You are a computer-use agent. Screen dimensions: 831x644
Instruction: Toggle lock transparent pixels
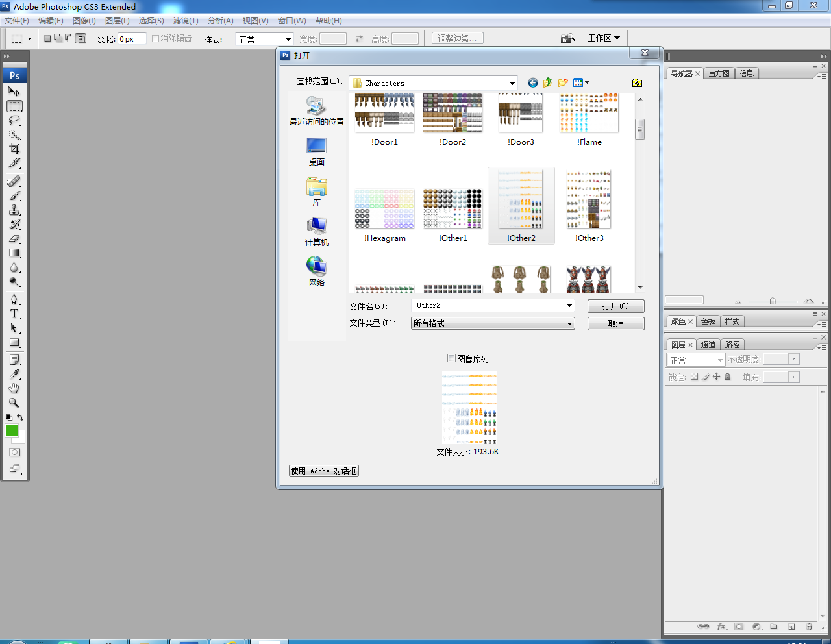(694, 377)
